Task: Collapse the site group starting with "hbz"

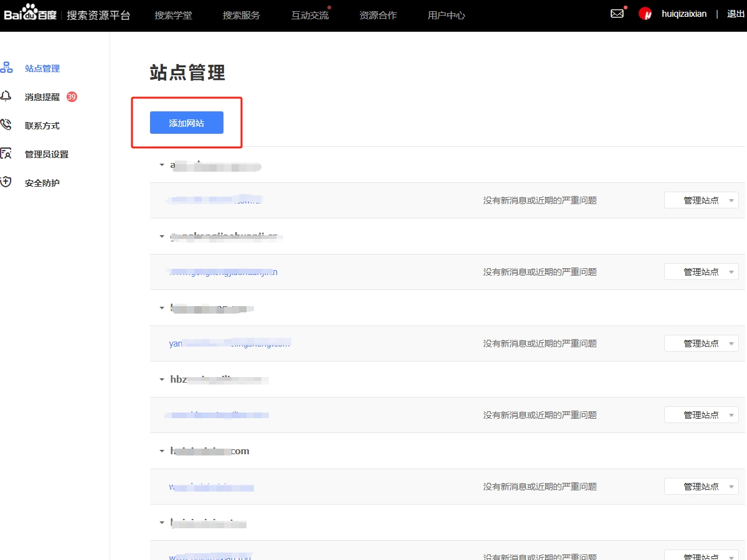Action: (162, 380)
